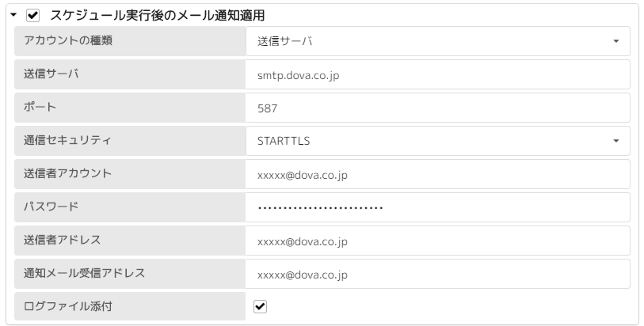Viewport: 644px width, 326px height.
Task: Click the 送信者アカウント input field
Action: coord(438,174)
